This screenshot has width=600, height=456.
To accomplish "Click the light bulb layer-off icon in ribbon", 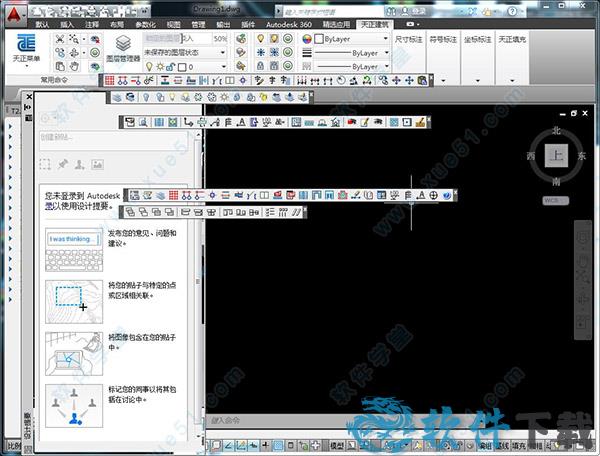I will coord(261,38).
